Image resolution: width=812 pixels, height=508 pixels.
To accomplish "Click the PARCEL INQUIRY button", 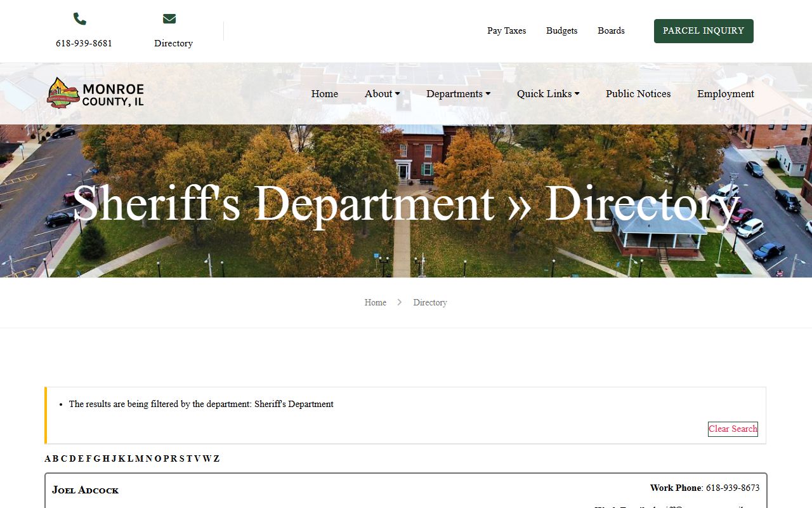I will tap(704, 31).
